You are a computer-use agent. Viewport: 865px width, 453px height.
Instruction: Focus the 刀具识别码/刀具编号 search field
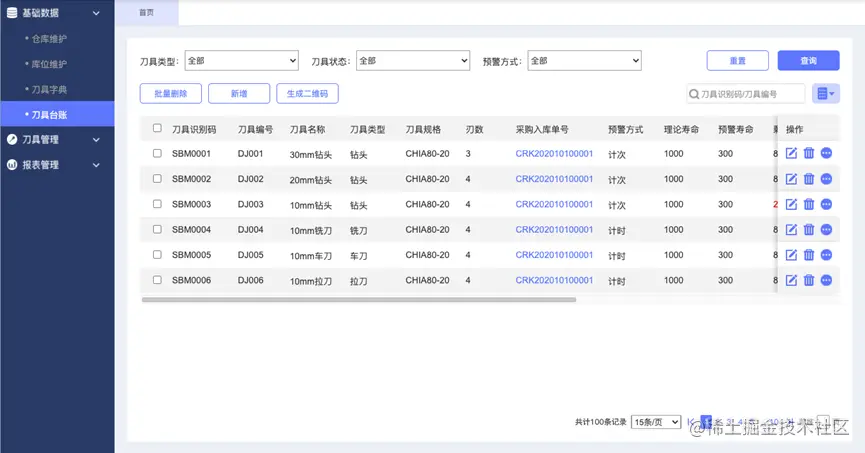(745, 94)
